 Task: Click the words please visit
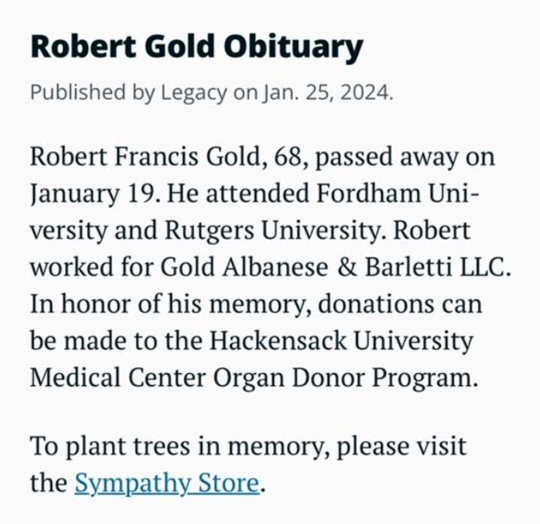(x=401, y=447)
